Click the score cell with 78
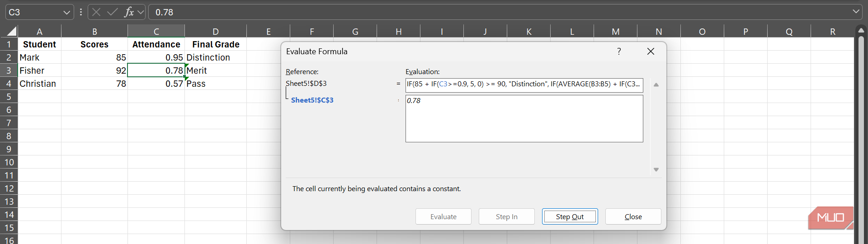This screenshot has width=868, height=244. point(94,84)
